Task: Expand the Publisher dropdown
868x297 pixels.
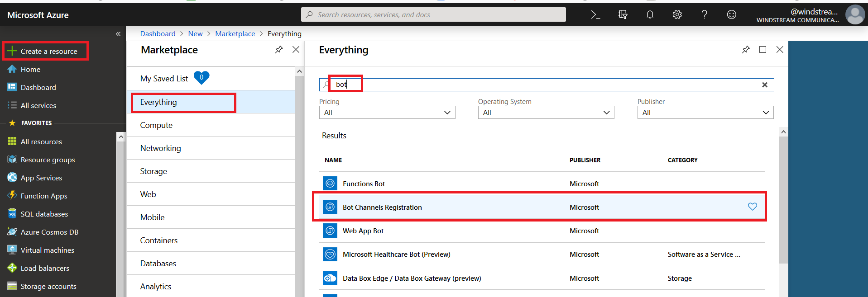Action: (x=705, y=113)
